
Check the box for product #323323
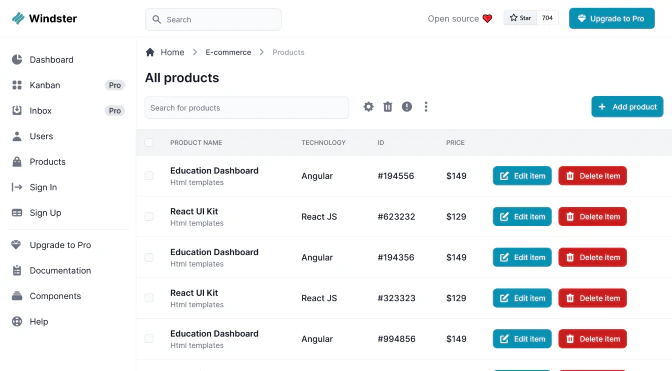[149, 298]
